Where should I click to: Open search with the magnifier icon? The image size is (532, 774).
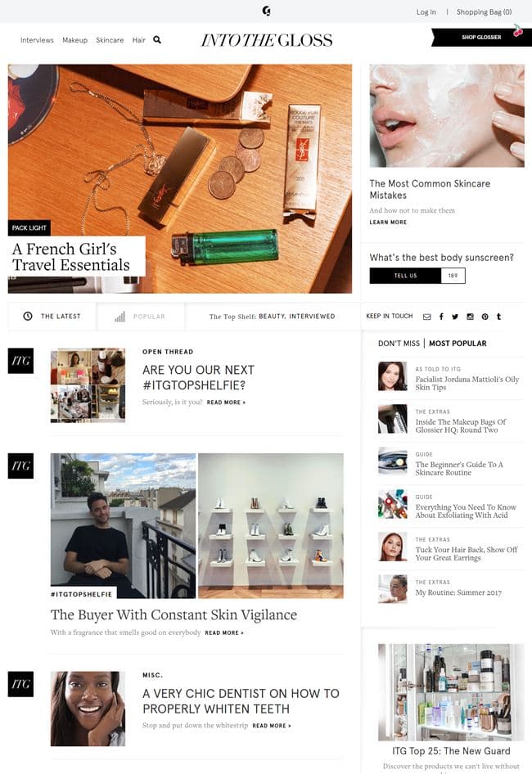pyautogui.click(x=157, y=40)
